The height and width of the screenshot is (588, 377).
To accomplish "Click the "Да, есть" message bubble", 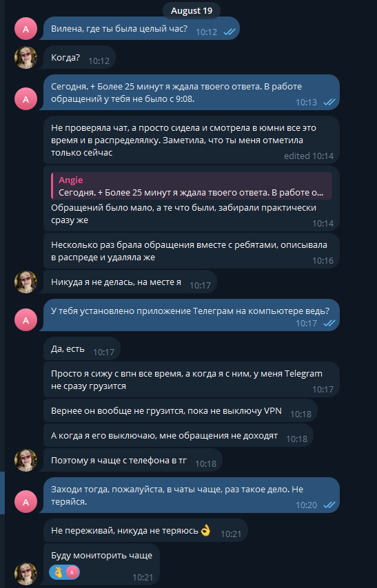I will click(x=82, y=349).
